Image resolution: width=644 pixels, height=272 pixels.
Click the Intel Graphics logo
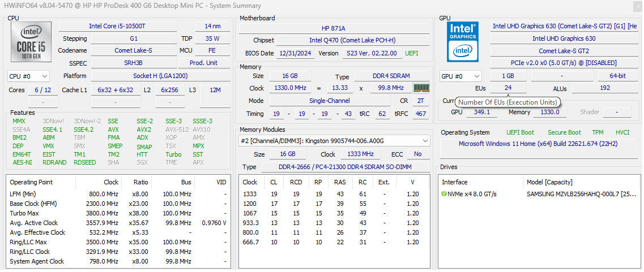click(463, 41)
